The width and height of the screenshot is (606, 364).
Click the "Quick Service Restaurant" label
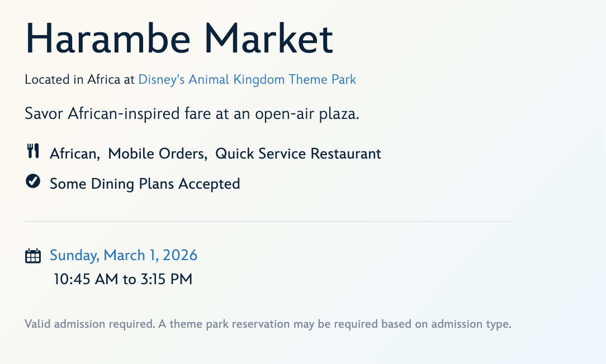click(x=298, y=154)
